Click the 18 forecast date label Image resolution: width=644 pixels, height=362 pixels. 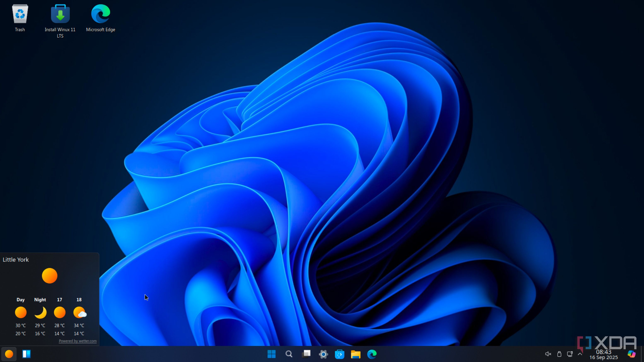[x=79, y=300]
